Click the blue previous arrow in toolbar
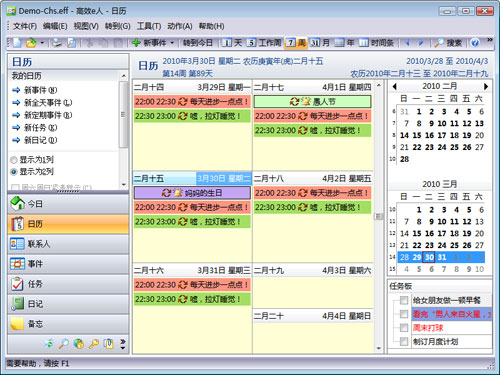The width and height of the screenshot is (500, 375). (407, 43)
